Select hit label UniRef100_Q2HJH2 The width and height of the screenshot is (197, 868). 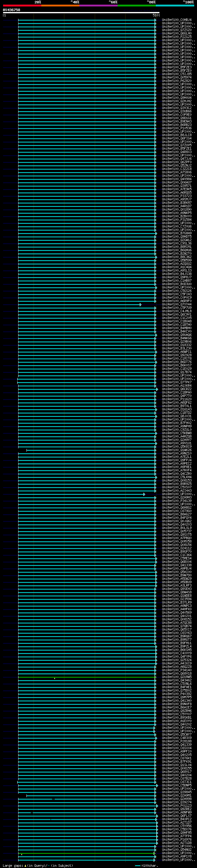[176, 101]
